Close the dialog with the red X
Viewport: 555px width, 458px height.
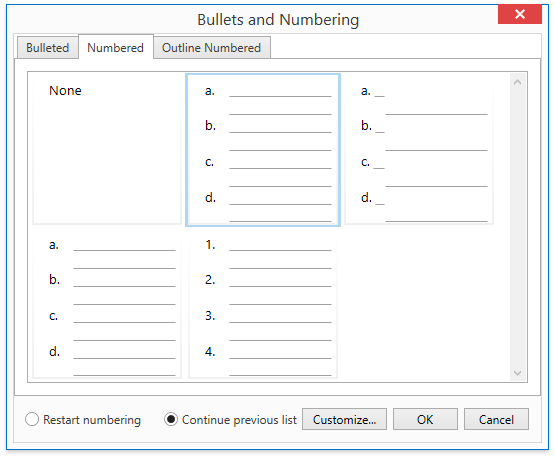point(520,14)
